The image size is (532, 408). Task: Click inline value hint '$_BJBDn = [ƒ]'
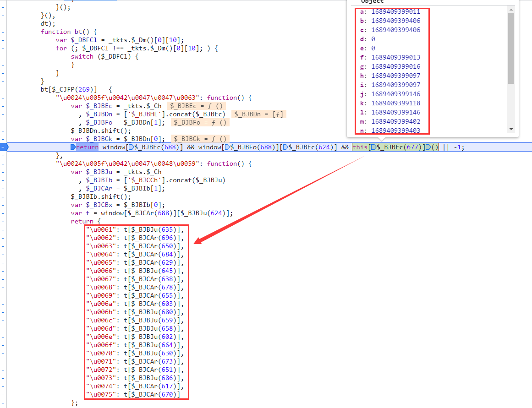coord(259,114)
